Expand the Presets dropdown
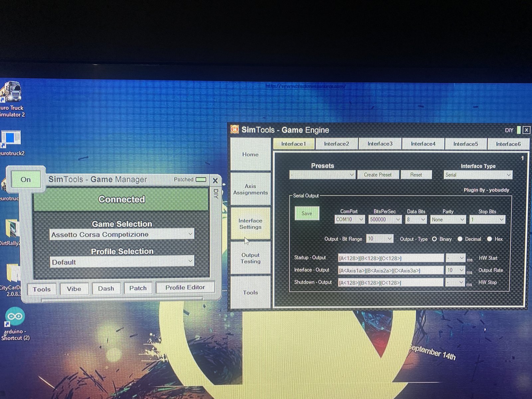 [x=322, y=175]
